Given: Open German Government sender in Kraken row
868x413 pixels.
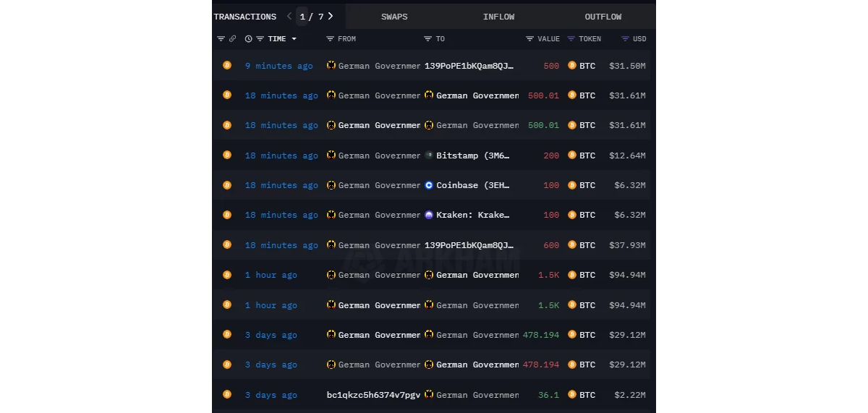Looking at the screenshot, I should (x=380, y=215).
